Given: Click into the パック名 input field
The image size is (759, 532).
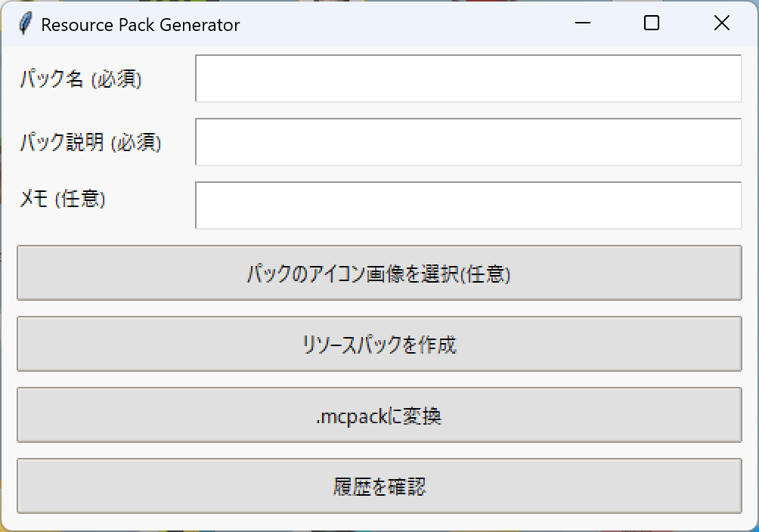Looking at the screenshot, I should click(x=468, y=78).
